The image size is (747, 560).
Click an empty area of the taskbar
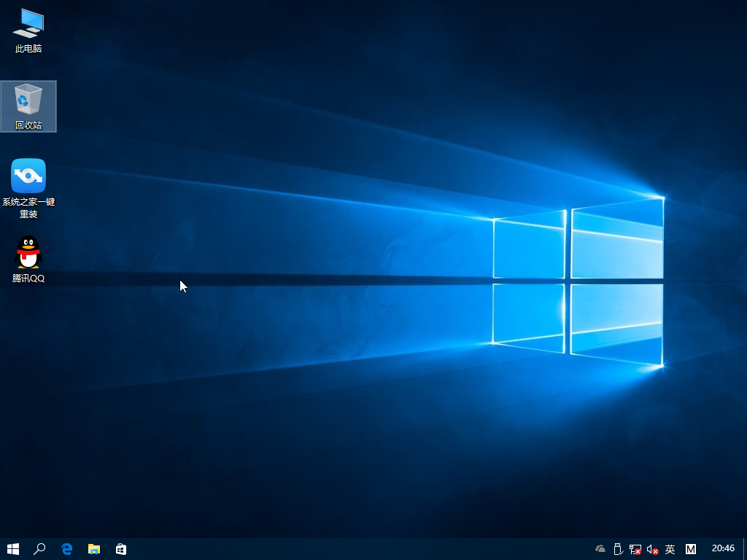(x=328, y=549)
